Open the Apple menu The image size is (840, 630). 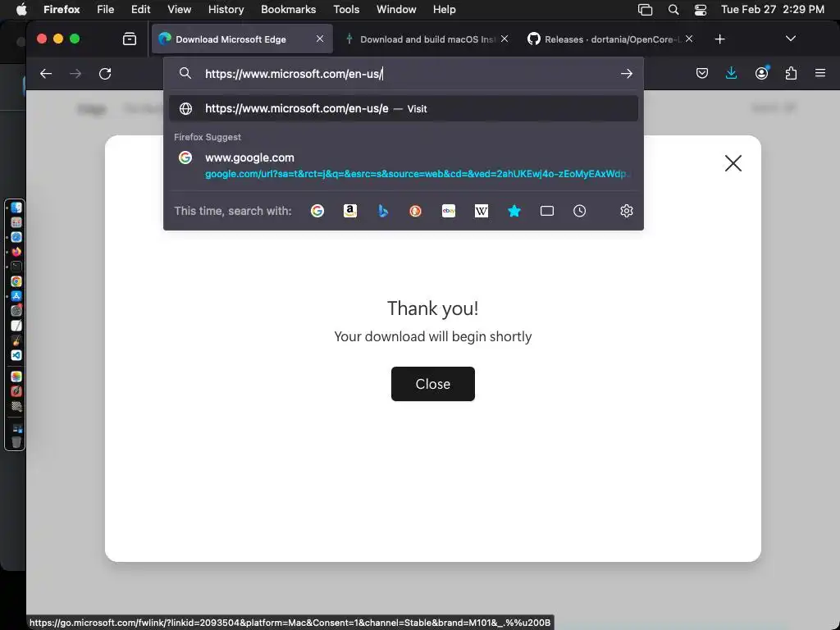tap(21, 10)
